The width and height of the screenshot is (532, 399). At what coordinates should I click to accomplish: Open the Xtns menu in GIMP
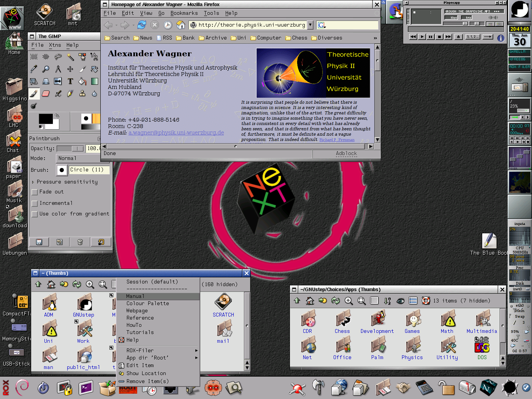(x=55, y=45)
